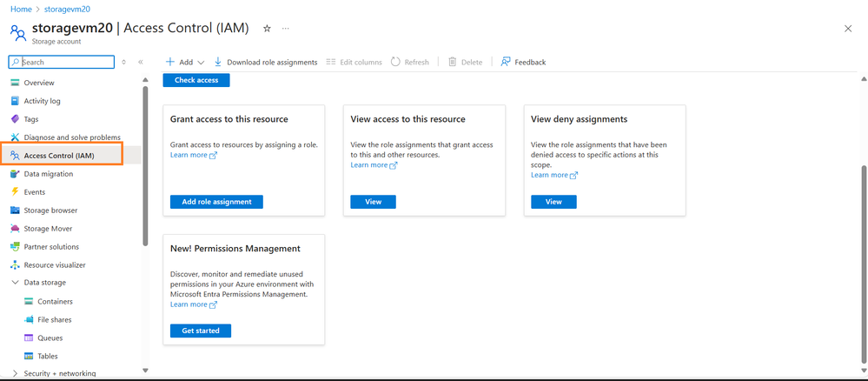Screen dimensions: 868x381
Task: Click the Refresh circular arrow icon
Action: (395, 62)
